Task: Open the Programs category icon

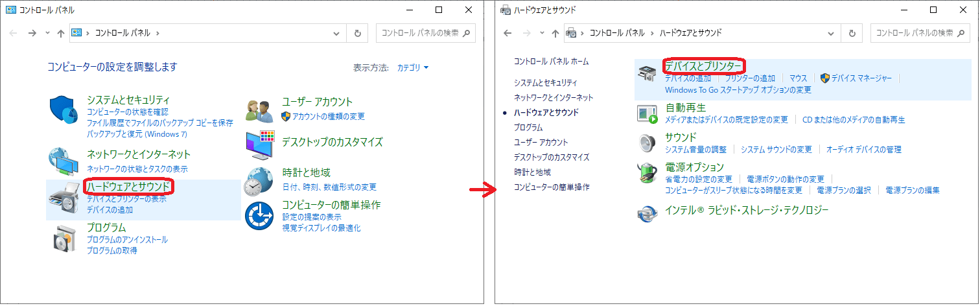Action: [x=64, y=239]
